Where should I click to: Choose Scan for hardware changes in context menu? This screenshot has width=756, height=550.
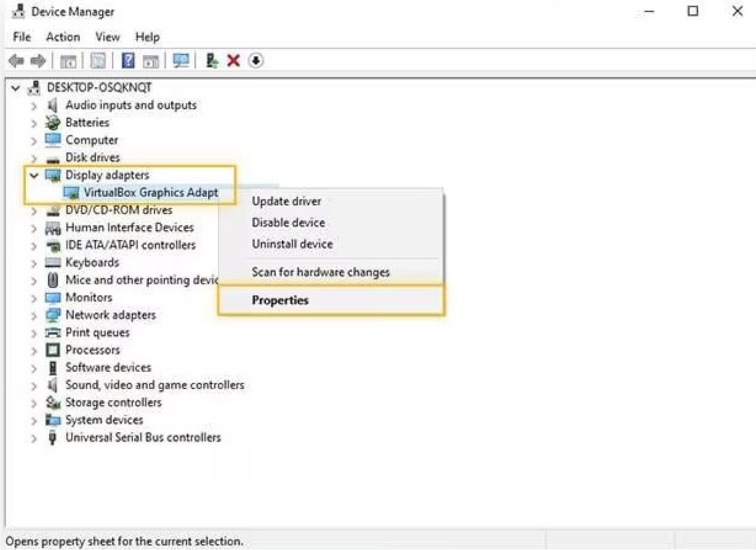[x=331, y=272]
